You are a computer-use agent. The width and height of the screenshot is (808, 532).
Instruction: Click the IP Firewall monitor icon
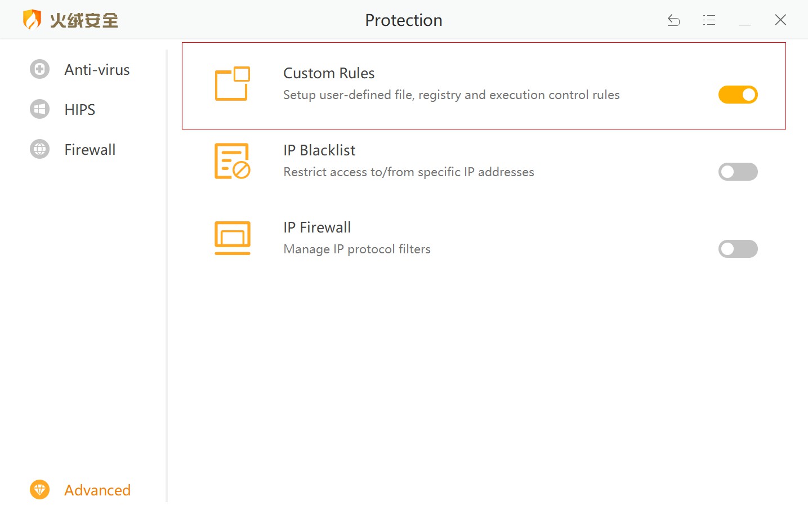click(232, 238)
